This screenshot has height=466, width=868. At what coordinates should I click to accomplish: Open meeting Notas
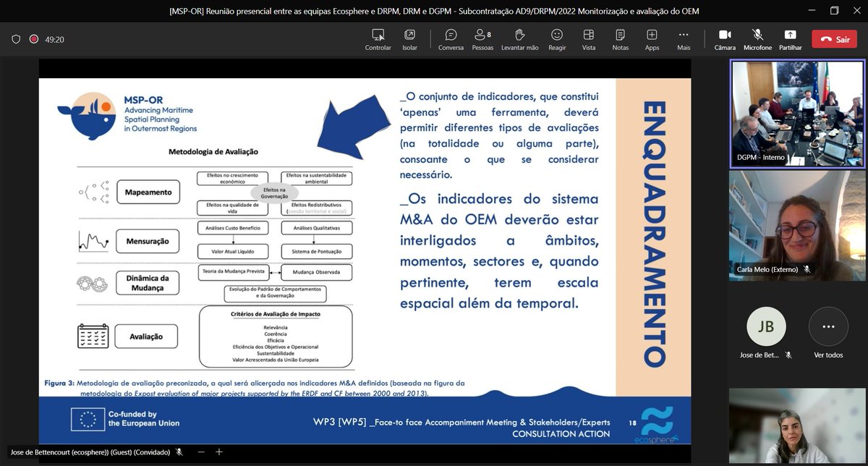coord(620,39)
